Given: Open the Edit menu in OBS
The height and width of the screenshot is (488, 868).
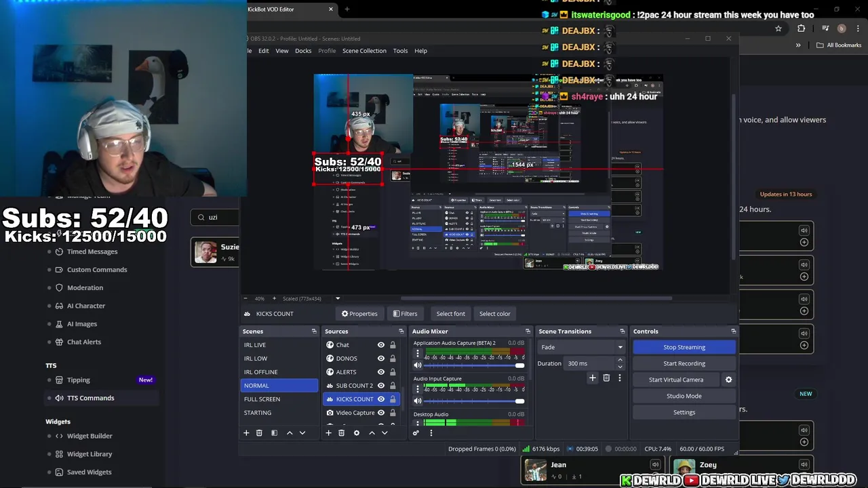Looking at the screenshot, I should point(263,51).
